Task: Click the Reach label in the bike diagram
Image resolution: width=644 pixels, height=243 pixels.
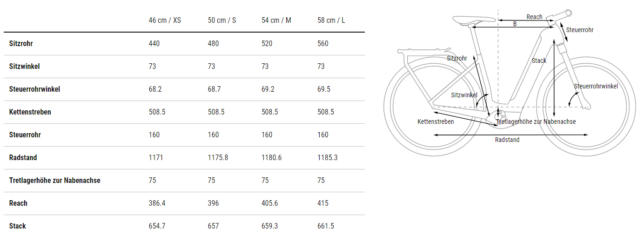Action: coord(534,17)
